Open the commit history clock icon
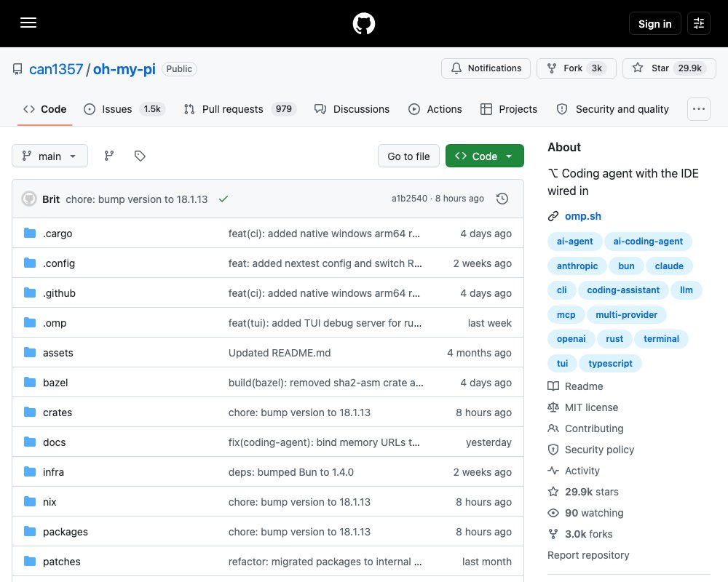The image size is (728, 582). (x=502, y=199)
